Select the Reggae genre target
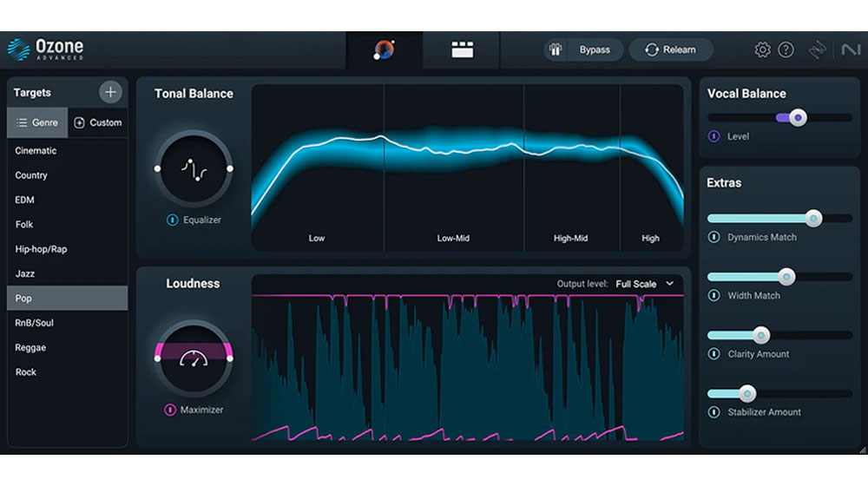 pos(68,348)
